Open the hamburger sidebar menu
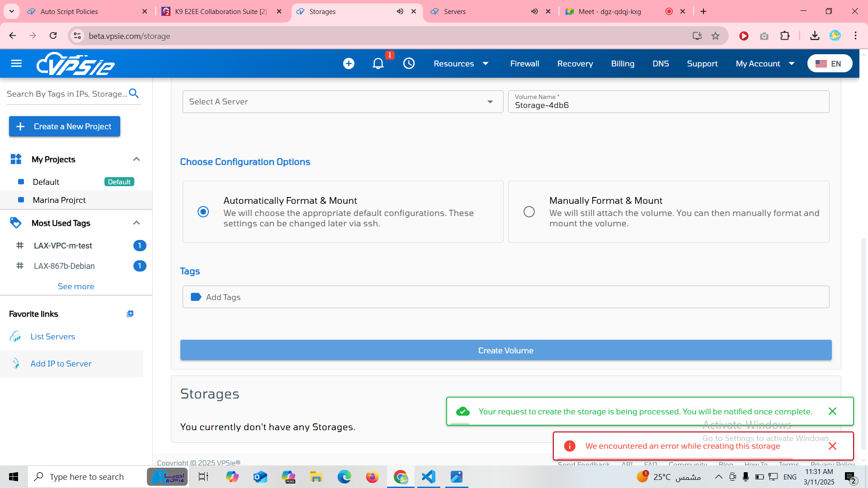 [16, 64]
